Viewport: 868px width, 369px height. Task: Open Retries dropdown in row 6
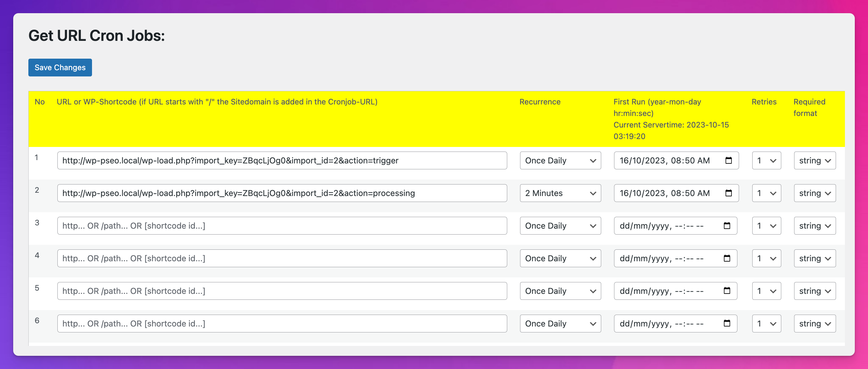coord(766,324)
